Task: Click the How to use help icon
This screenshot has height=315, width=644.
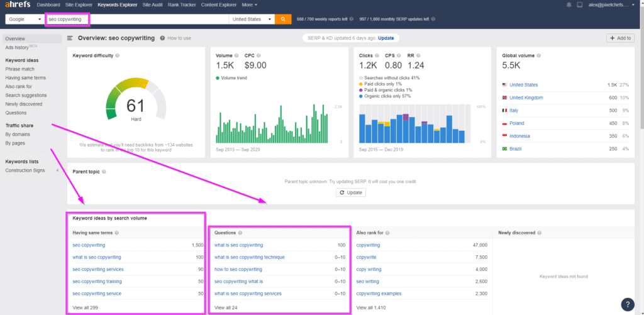Action: tap(162, 38)
